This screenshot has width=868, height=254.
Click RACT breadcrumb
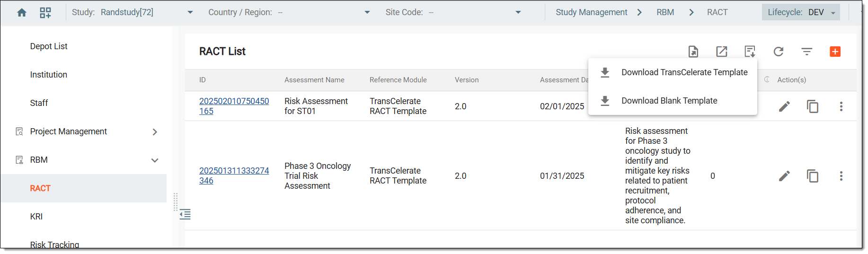(717, 12)
